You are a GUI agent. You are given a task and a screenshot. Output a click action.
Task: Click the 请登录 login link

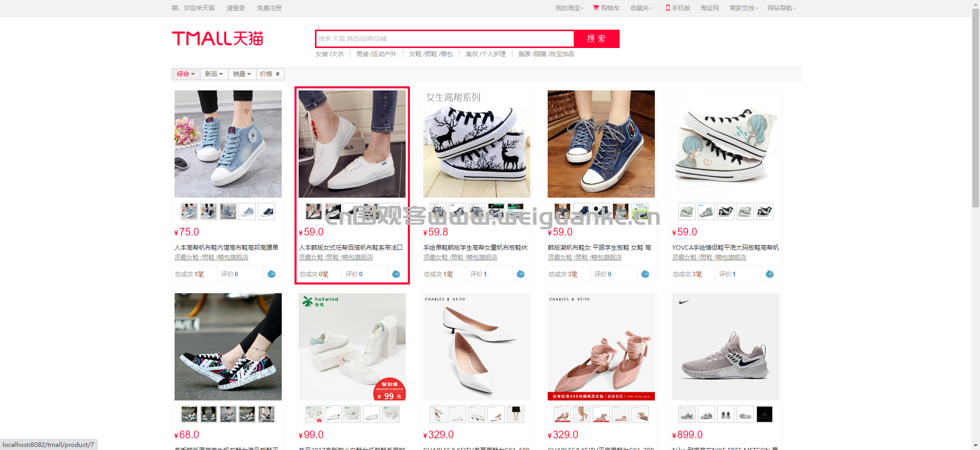[x=236, y=8]
